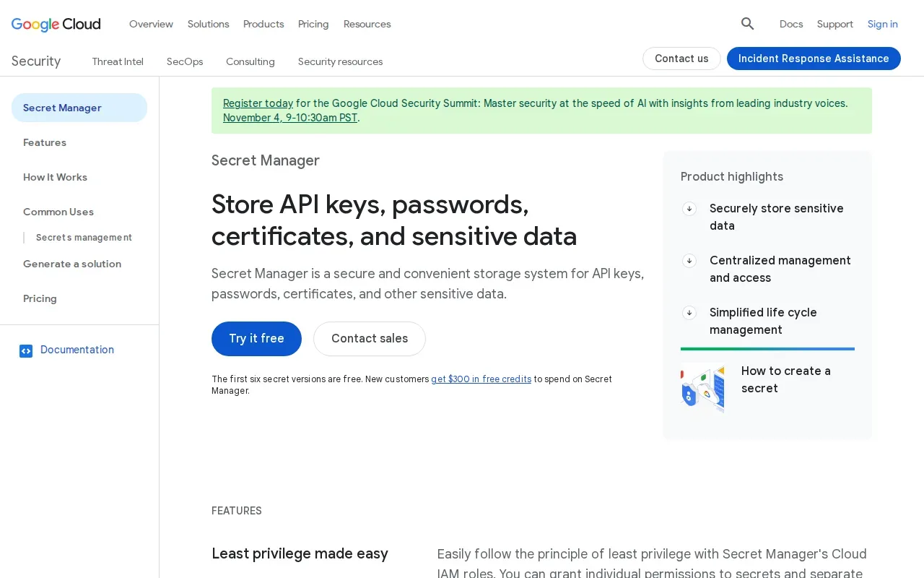Open the How to create a secret link

coord(786,379)
